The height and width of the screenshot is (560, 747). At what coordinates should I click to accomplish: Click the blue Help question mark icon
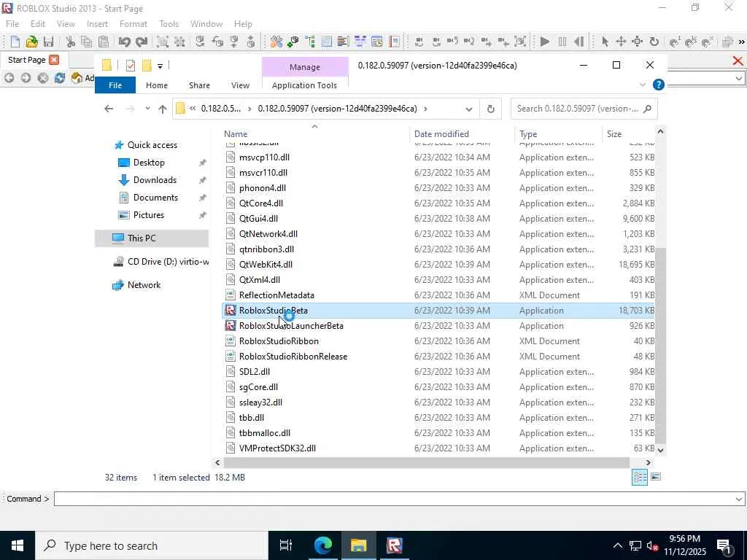pyautogui.click(x=659, y=85)
